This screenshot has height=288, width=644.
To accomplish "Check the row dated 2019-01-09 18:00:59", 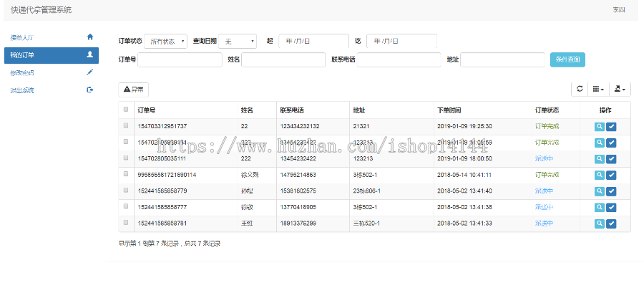I will tap(126, 142).
